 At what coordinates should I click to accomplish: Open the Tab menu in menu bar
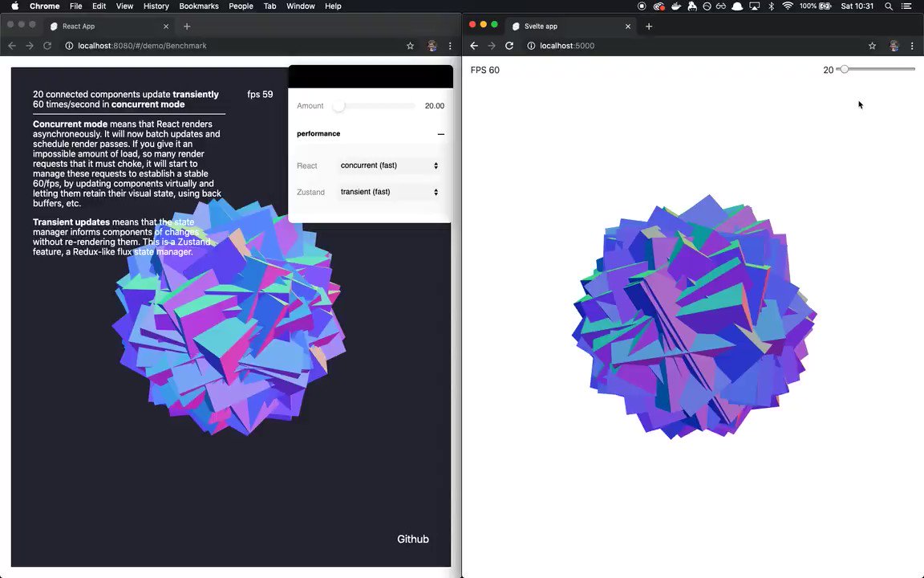pyautogui.click(x=269, y=6)
